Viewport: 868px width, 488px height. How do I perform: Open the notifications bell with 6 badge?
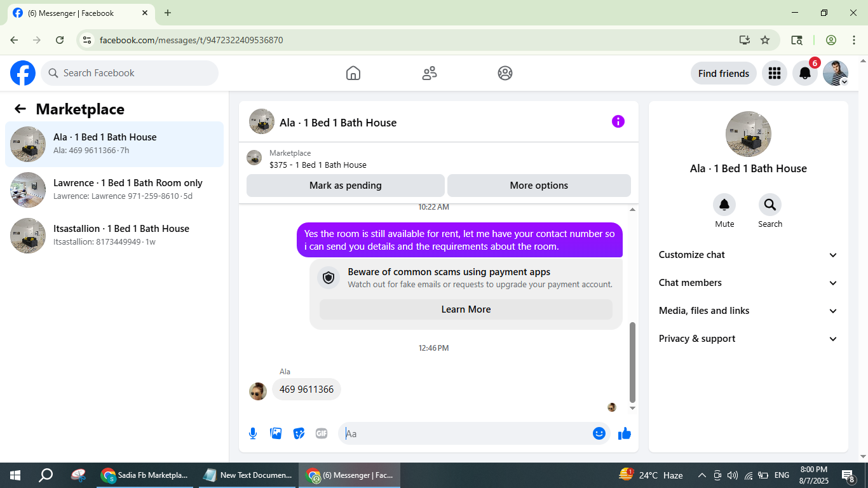coord(805,73)
